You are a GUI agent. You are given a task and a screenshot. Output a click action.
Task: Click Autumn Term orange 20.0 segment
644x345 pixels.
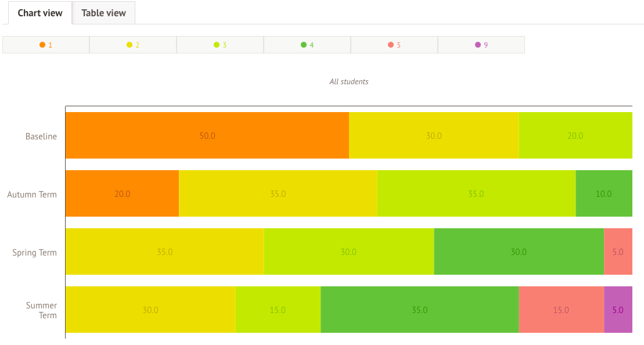[x=122, y=193]
